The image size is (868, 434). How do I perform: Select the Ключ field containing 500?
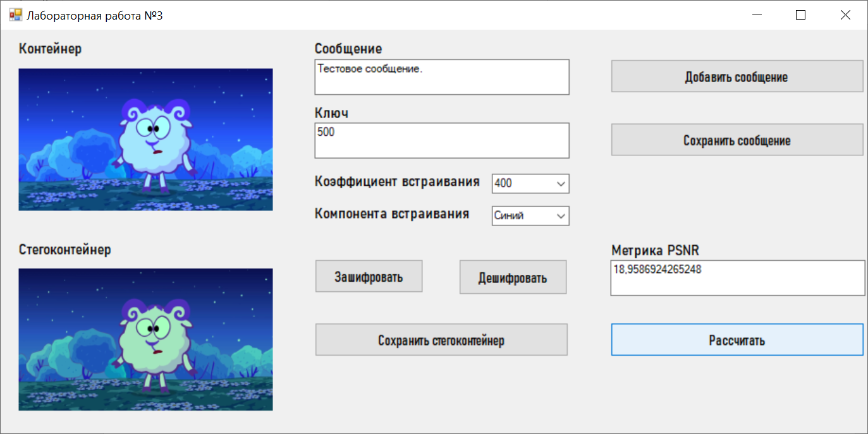441,140
